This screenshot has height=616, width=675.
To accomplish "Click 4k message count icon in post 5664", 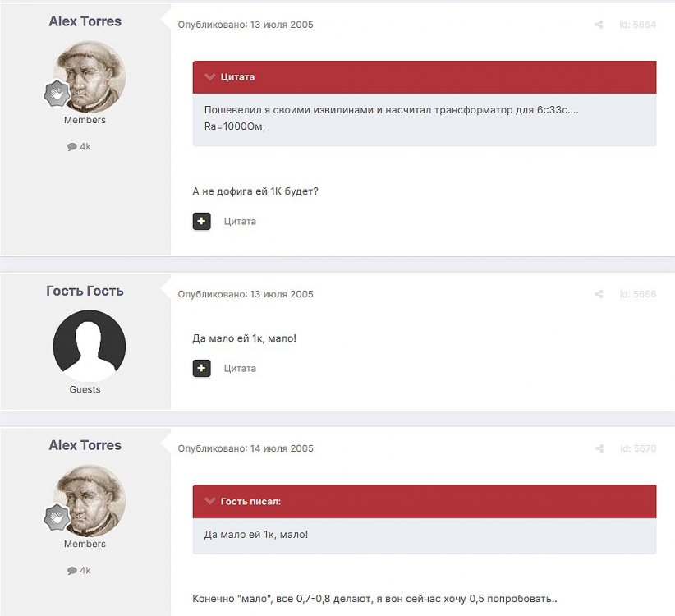I will point(72,146).
